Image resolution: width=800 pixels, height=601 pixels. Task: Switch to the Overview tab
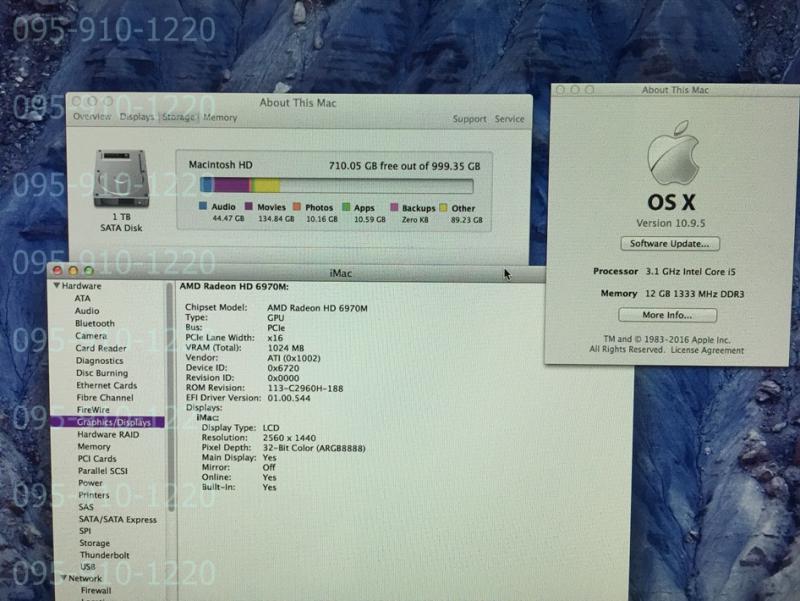tap(92, 118)
